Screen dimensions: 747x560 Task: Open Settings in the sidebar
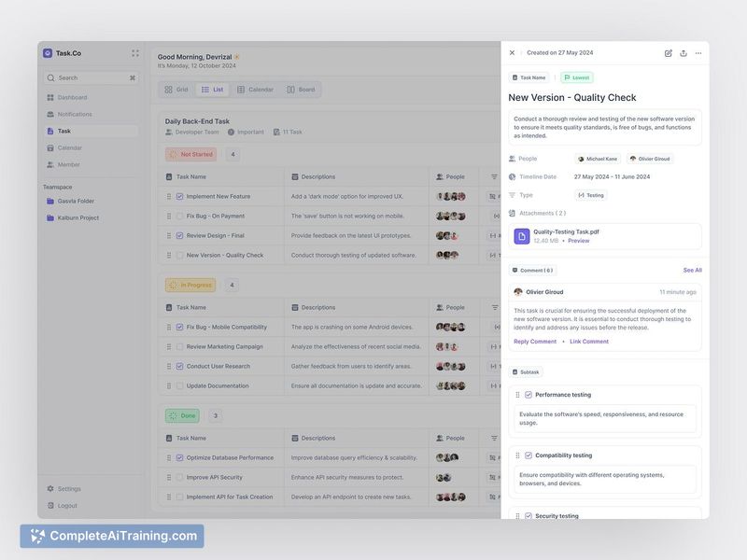pos(69,489)
